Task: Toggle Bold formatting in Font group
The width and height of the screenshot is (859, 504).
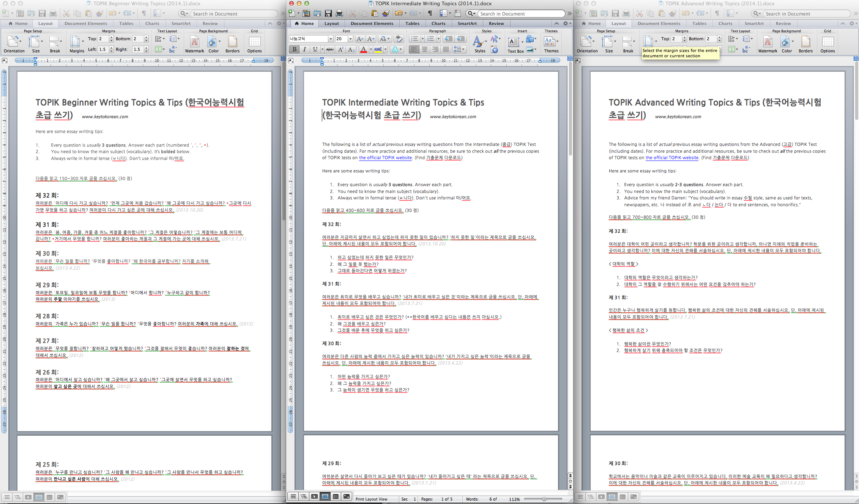Action: tap(294, 49)
